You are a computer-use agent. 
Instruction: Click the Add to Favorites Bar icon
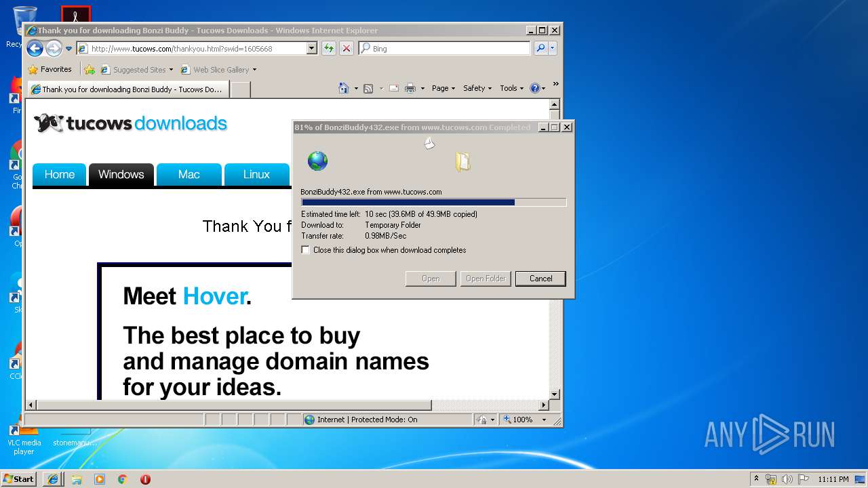[x=90, y=69]
